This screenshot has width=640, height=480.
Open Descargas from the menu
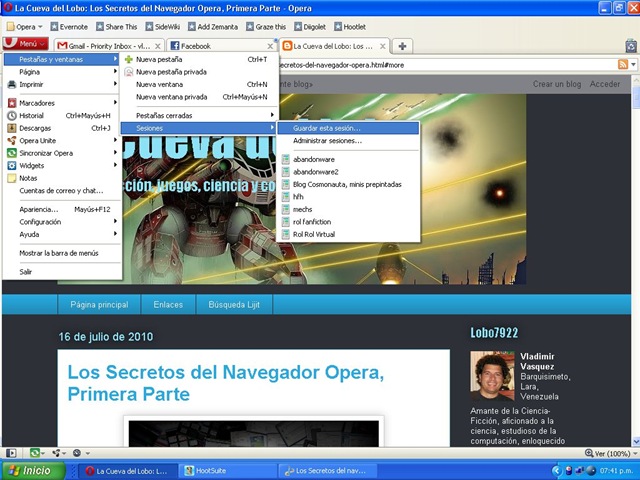(x=61, y=128)
